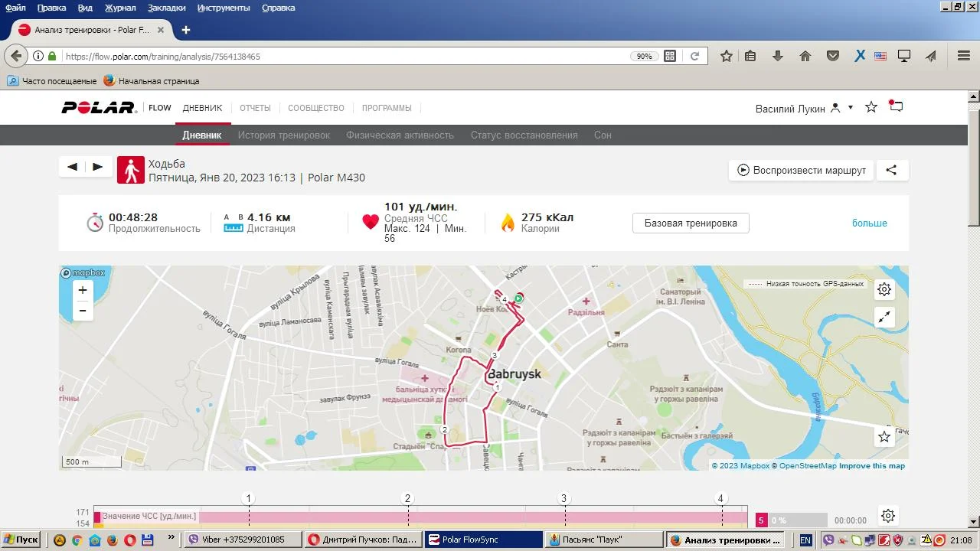Open graph settings gear near timeline
Viewport: 980px width, 551px height.
click(887, 516)
